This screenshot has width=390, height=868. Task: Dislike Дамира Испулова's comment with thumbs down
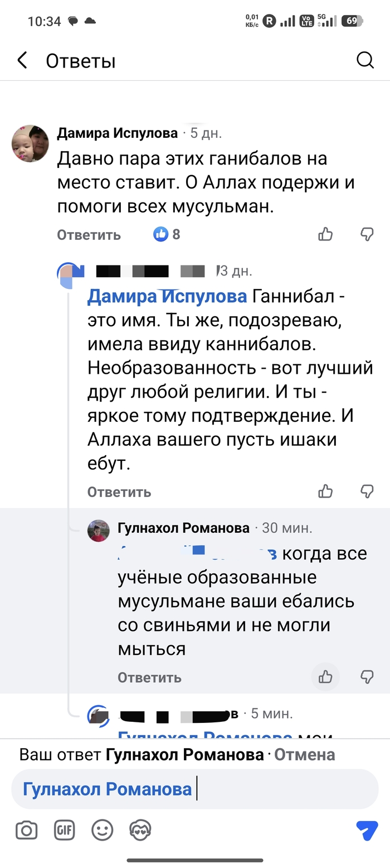point(367,234)
